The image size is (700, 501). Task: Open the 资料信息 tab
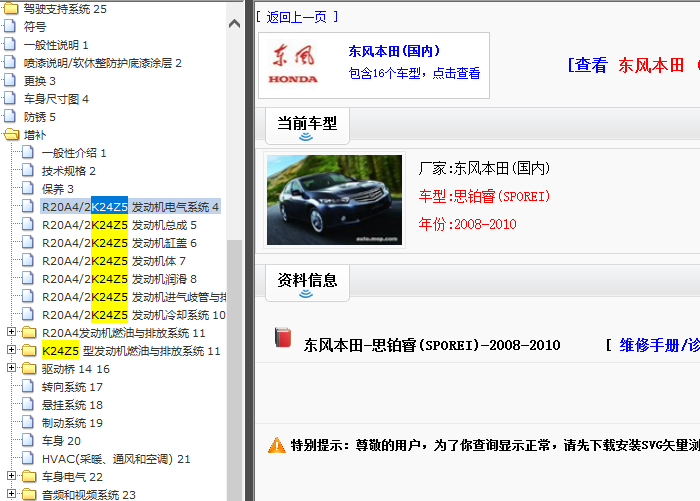tap(307, 283)
